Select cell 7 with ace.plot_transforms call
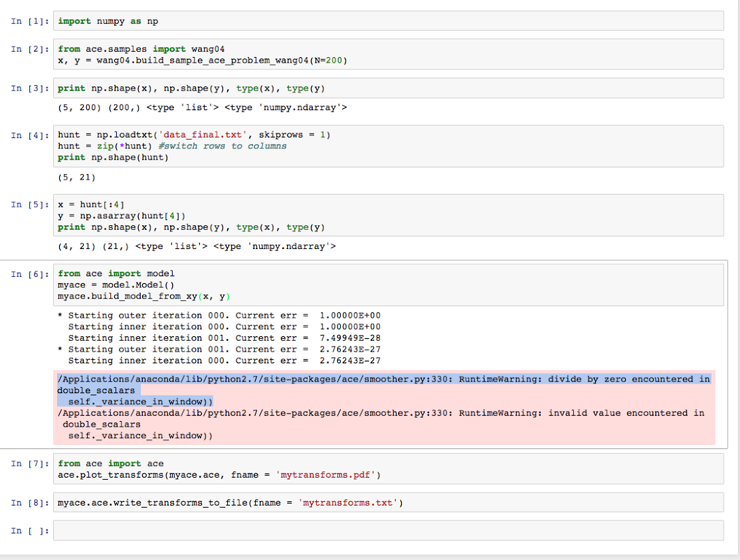Image resolution: width=740 pixels, height=560 pixels. click(x=388, y=469)
